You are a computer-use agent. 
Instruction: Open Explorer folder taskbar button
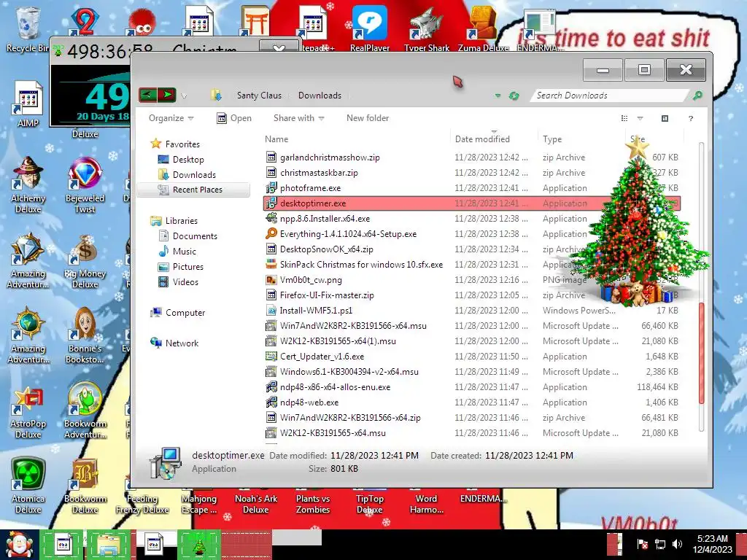109,545
